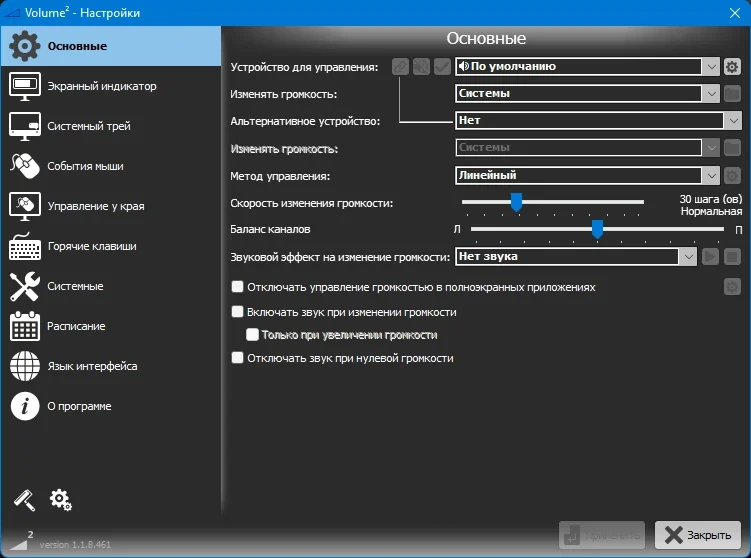
Task: Open Системные section label
Action: coord(75,286)
